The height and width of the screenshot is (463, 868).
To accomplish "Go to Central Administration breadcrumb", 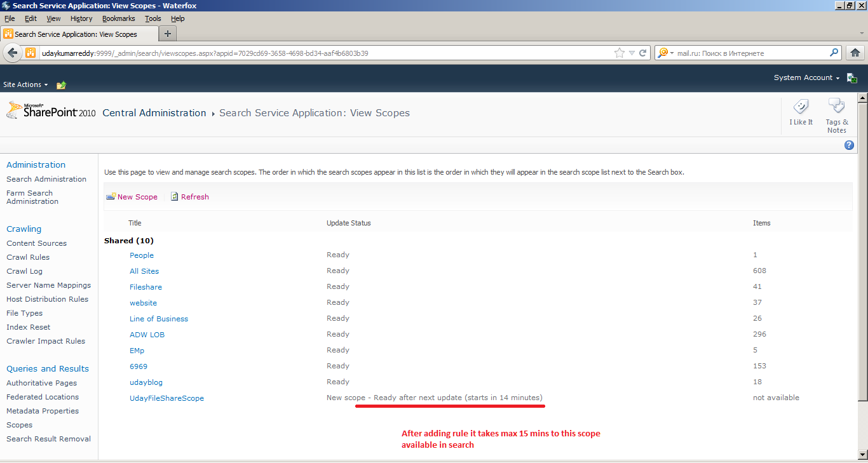I will point(154,113).
